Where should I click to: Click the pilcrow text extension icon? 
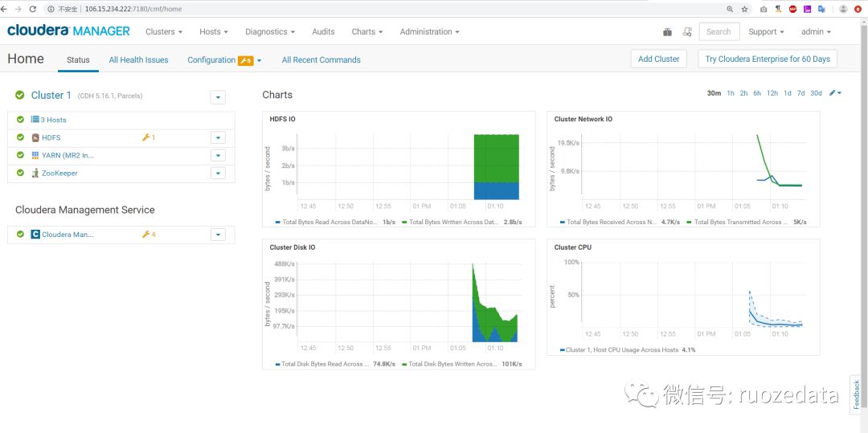[x=778, y=9]
